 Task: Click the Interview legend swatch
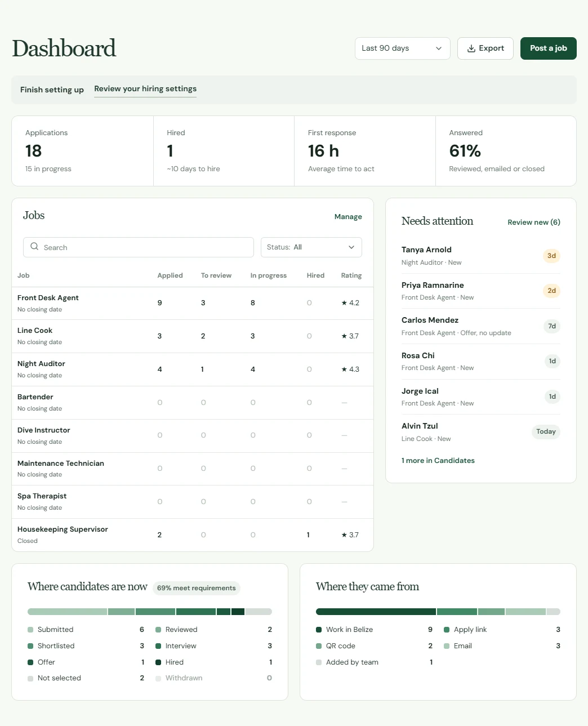point(158,646)
